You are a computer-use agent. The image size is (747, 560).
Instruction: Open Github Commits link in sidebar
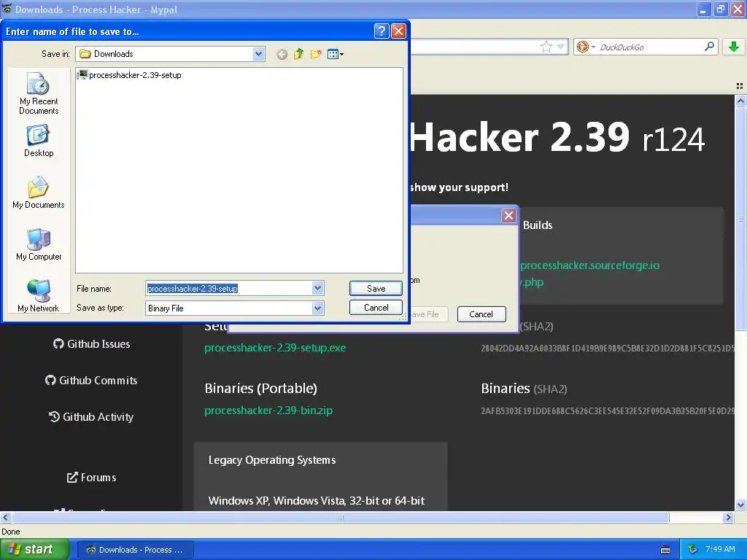pyautogui.click(x=91, y=381)
